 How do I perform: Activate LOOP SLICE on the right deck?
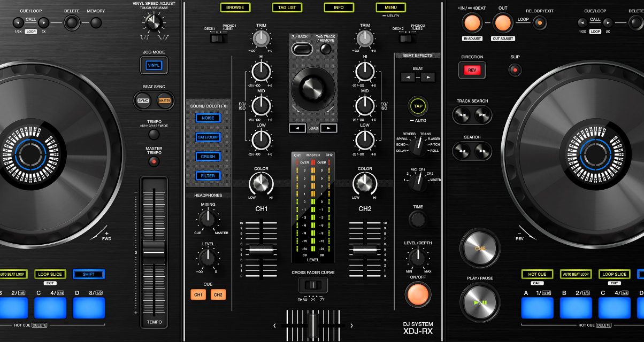pyautogui.click(x=614, y=274)
